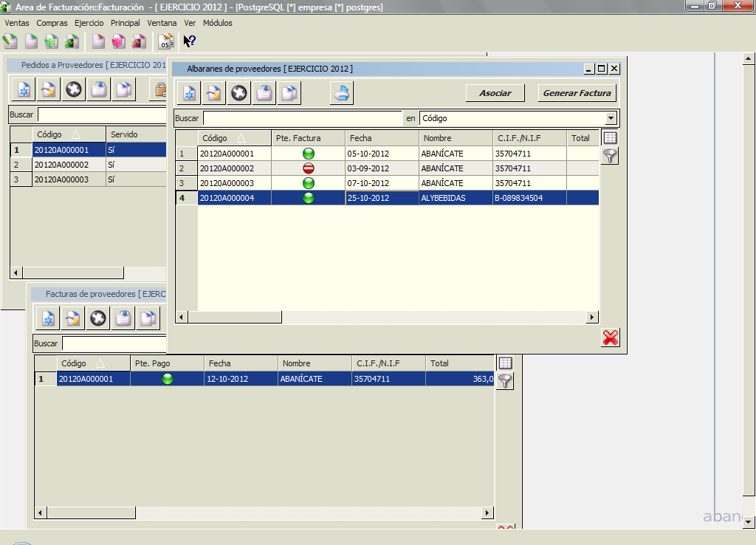Click right arrow of Albaranes horizontal scrollbar

pyautogui.click(x=593, y=317)
